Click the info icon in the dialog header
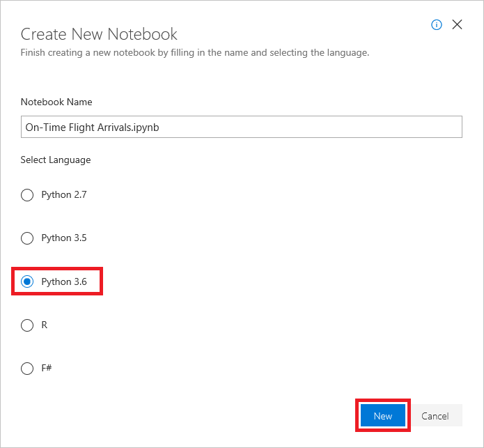484x448 pixels. 437,24
